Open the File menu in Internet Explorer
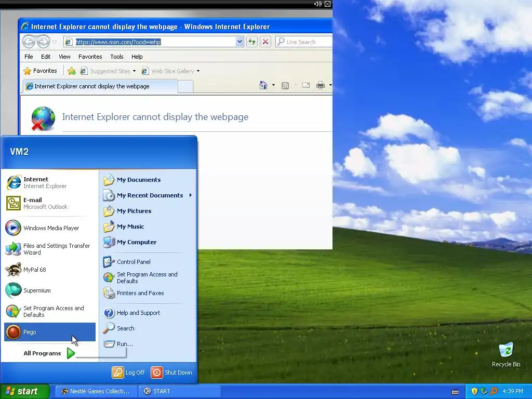The width and height of the screenshot is (532, 399). pos(29,57)
